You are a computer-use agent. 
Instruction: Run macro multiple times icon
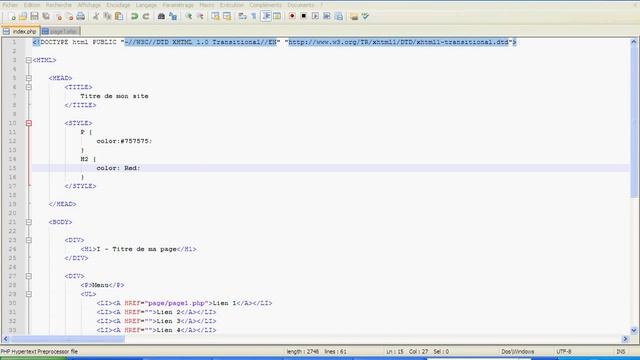coord(327,16)
